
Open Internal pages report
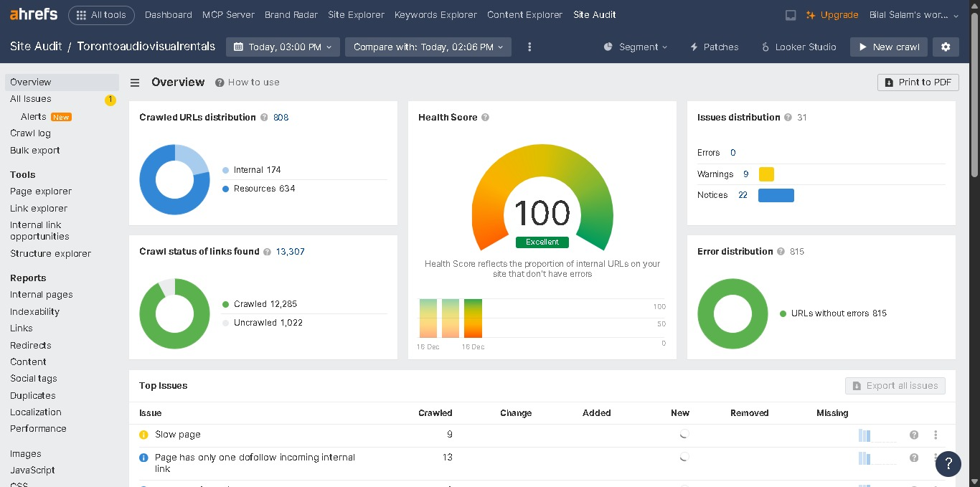point(42,295)
